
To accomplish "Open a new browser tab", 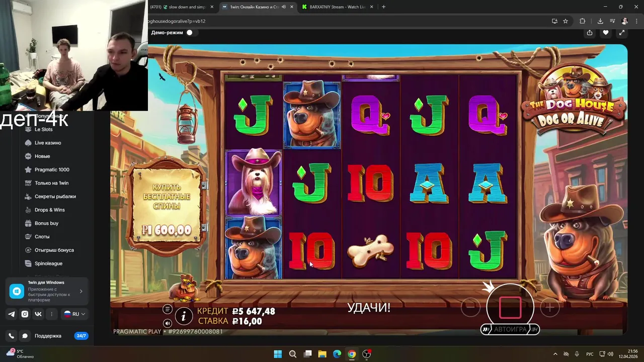I will [383, 7].
